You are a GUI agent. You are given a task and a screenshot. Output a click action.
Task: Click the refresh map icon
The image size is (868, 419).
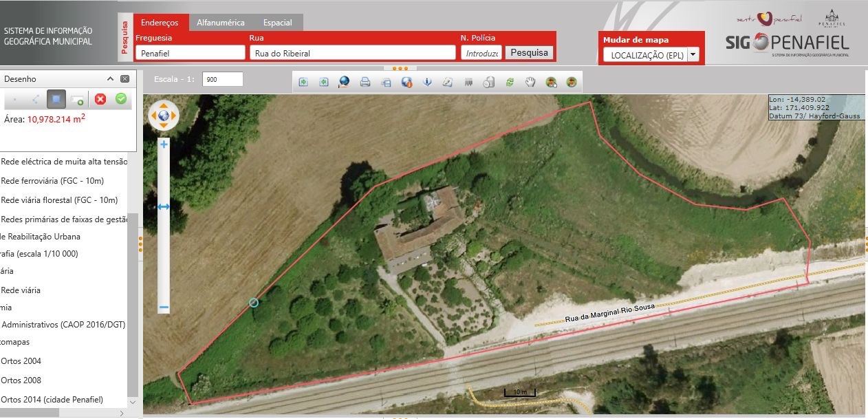click(510, 82)
